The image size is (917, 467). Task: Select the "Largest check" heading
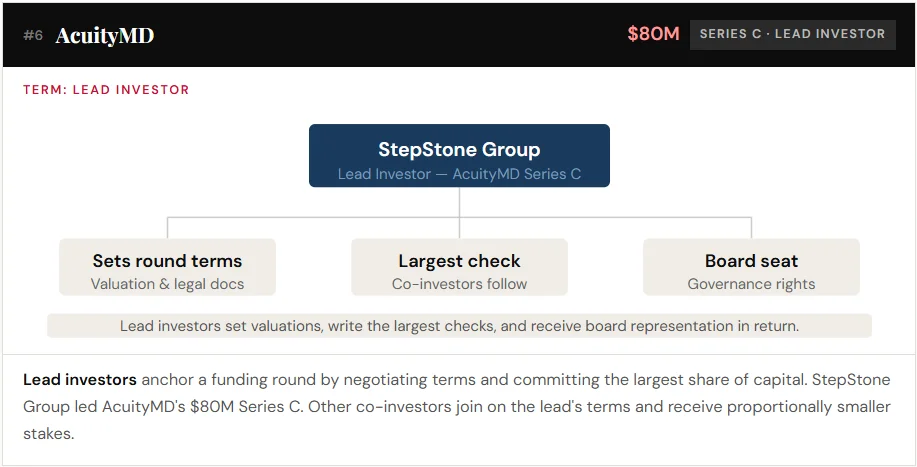(459, 261)
